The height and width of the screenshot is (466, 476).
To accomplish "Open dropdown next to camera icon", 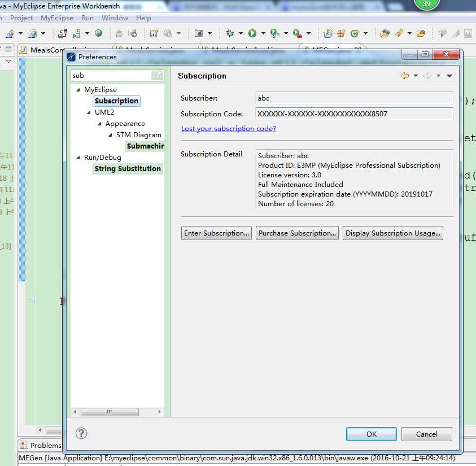I will [209, 33].
